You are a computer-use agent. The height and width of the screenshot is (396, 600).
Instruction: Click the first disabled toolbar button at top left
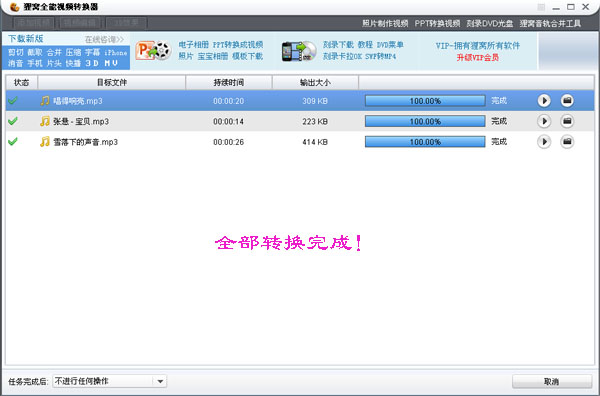34,23
